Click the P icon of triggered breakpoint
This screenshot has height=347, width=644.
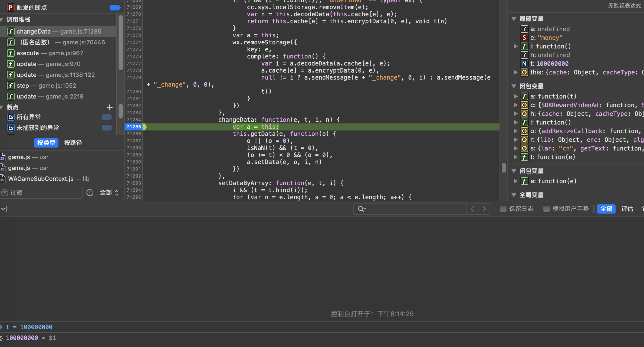pyautogui.click(x=11, y=8)
